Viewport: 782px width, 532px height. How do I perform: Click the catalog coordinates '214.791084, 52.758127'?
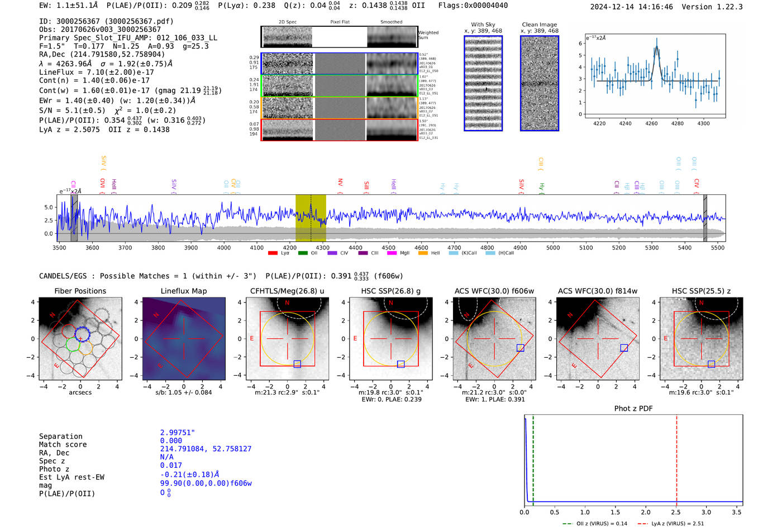tap(206, 449)
